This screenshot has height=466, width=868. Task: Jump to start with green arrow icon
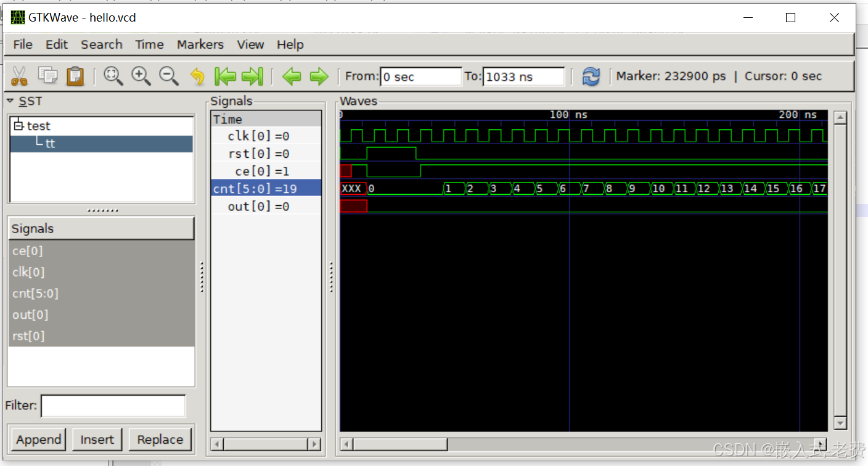[225, 76]
